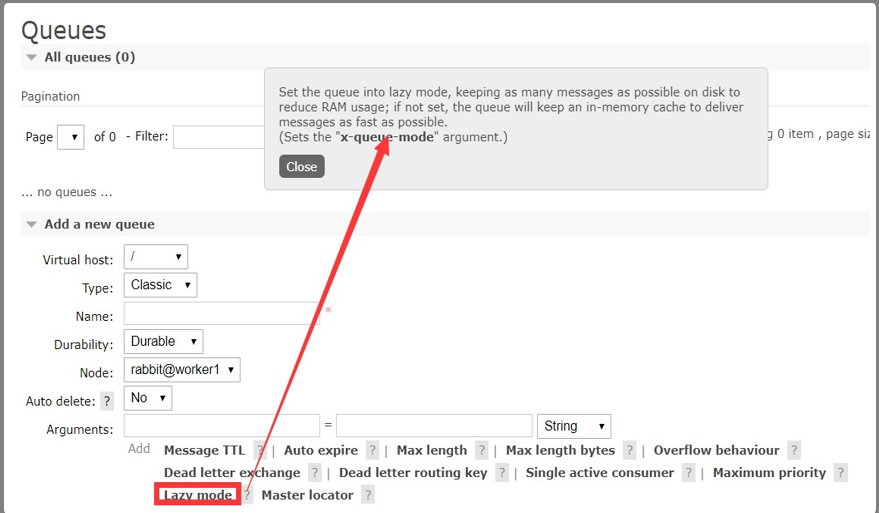Add the Auto expire argument

tap(321, 450)
